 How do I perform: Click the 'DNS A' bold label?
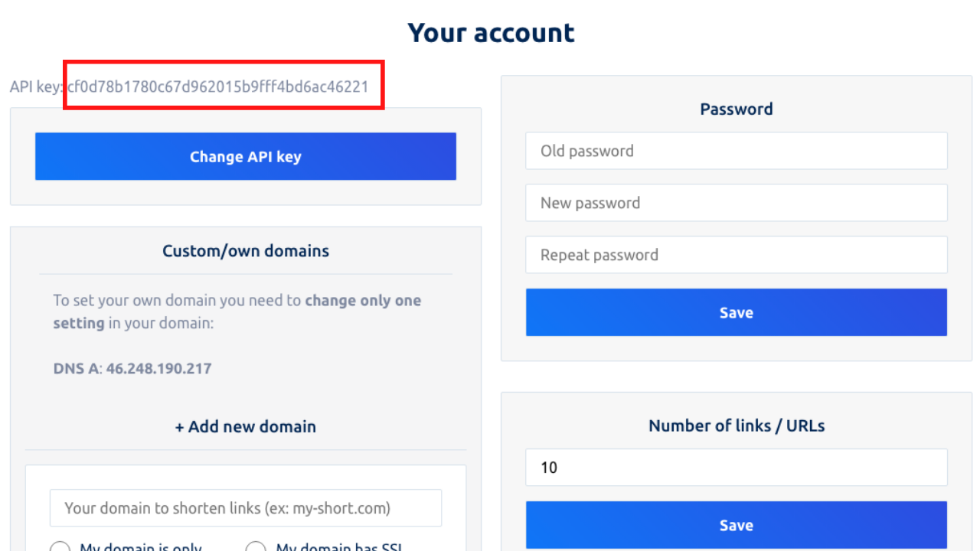(x=76, y=369)
